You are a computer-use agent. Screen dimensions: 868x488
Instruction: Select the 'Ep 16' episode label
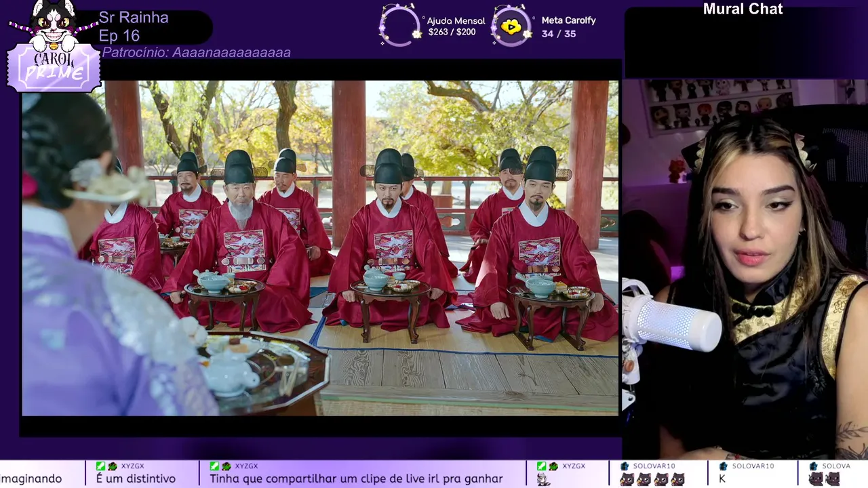click(119, 36)
